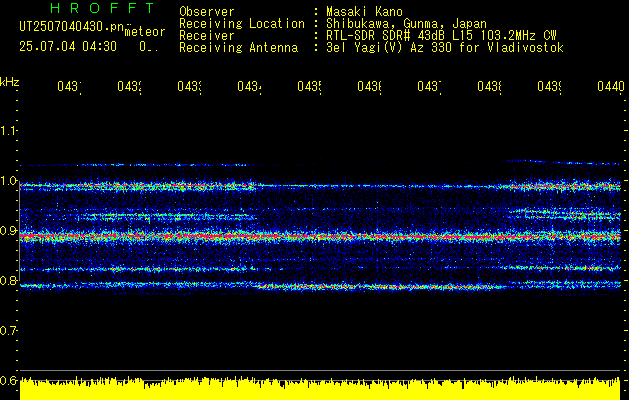
Task: Click the 0.7 kHz frequency label
Action: pyautogui.click(x=8, y=331)
